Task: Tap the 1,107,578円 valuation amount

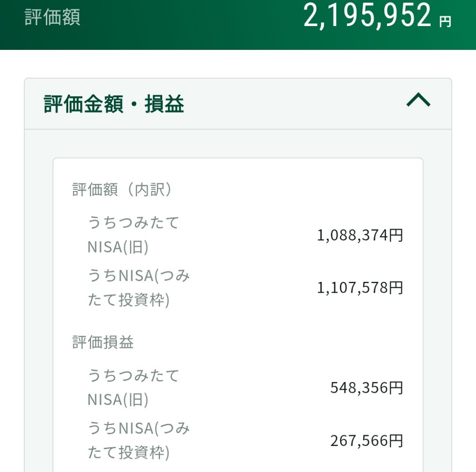Action: coord(360,288)
